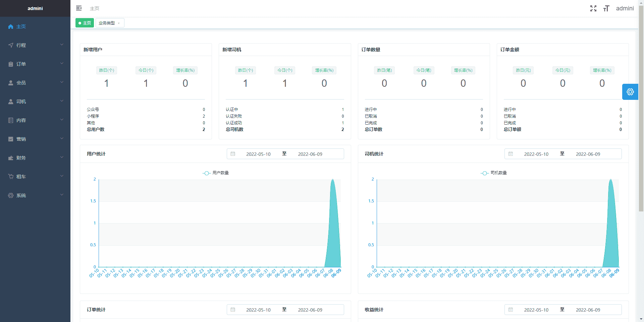644x322 pixels.
Task: Open the 主页 sidebar menu item
Action: tap(35, 26)
